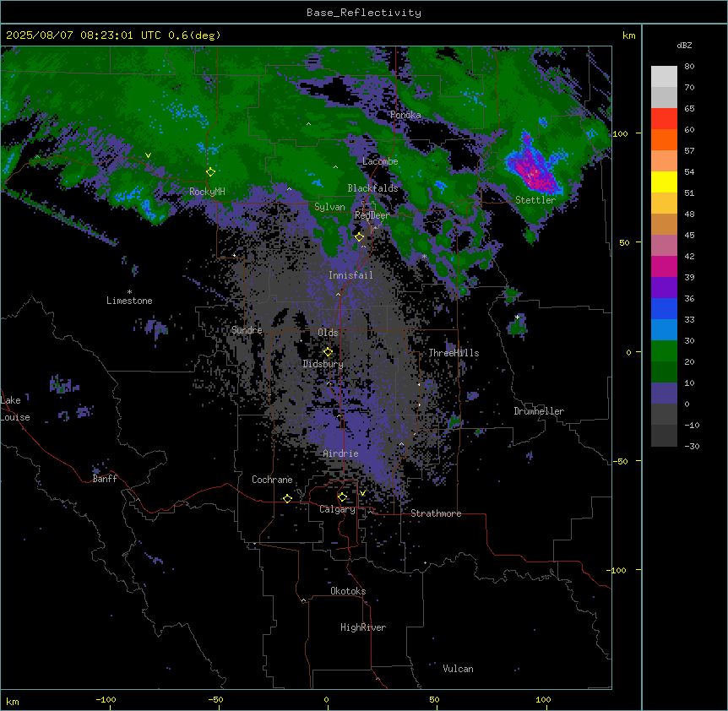Click the Ponoka city label
Viewport: 728px width, 711px height.
pos(405,115)
